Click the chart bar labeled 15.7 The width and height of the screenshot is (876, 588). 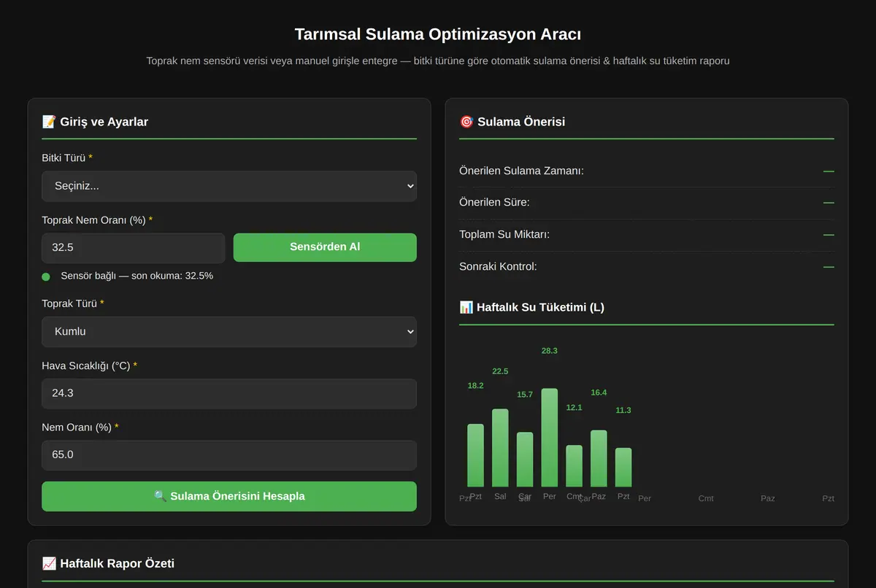[525, 460]
